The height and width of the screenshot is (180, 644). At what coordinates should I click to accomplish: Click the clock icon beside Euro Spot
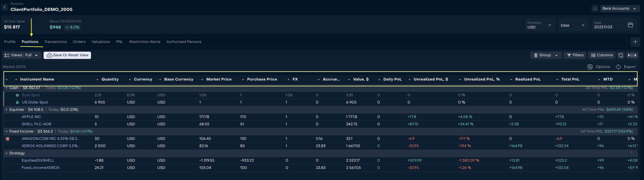coord(17,95)
